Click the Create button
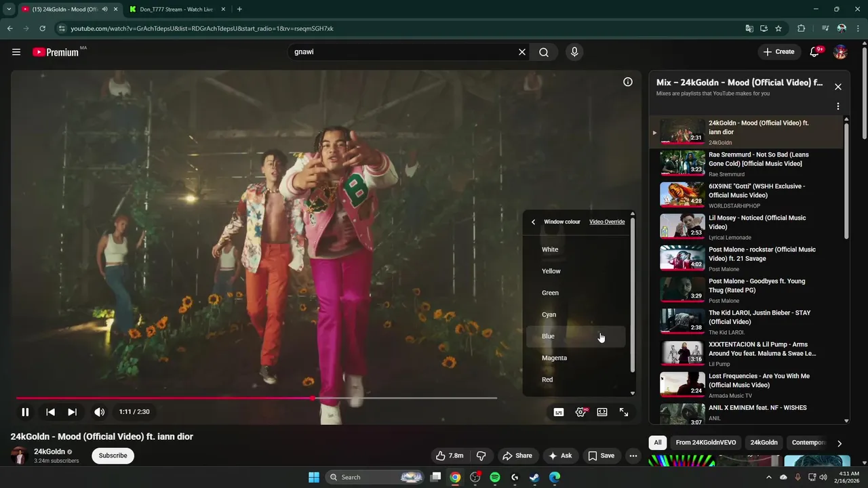Viewport: 868px width, 488px height. [778, 52]
